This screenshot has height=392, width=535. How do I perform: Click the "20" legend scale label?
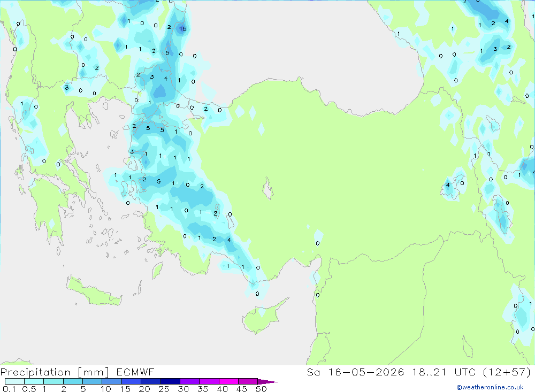[x=144, y=389]
